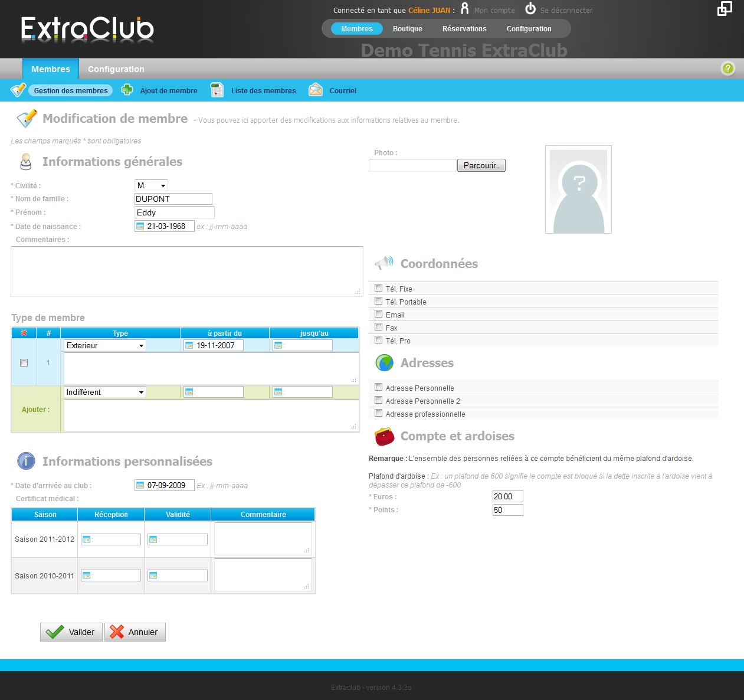Viewport: 744px width, 700px height.
Task: Open the Indifférent type dropdown
Action: [x=105, y=392]
